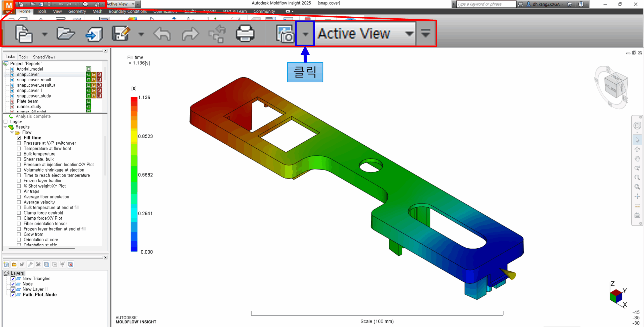Click the Print icon in quick access toolbar
The height and width of the screenshot is (327, 644).
click(x=85, y=4)
